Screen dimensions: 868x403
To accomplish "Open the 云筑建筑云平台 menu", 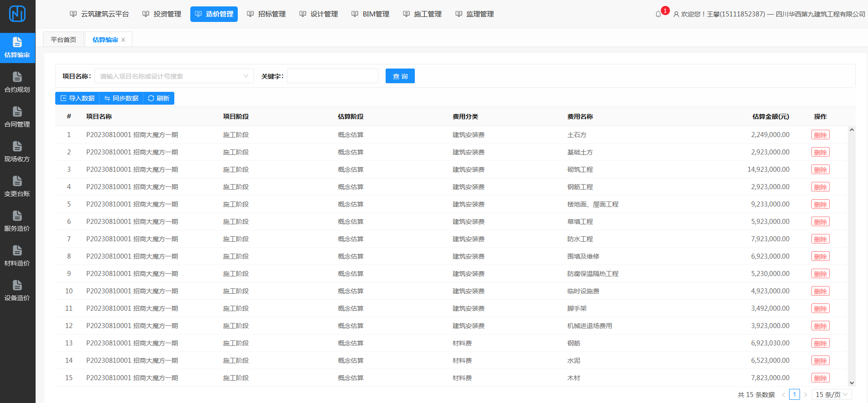I will tap(99, 14).
